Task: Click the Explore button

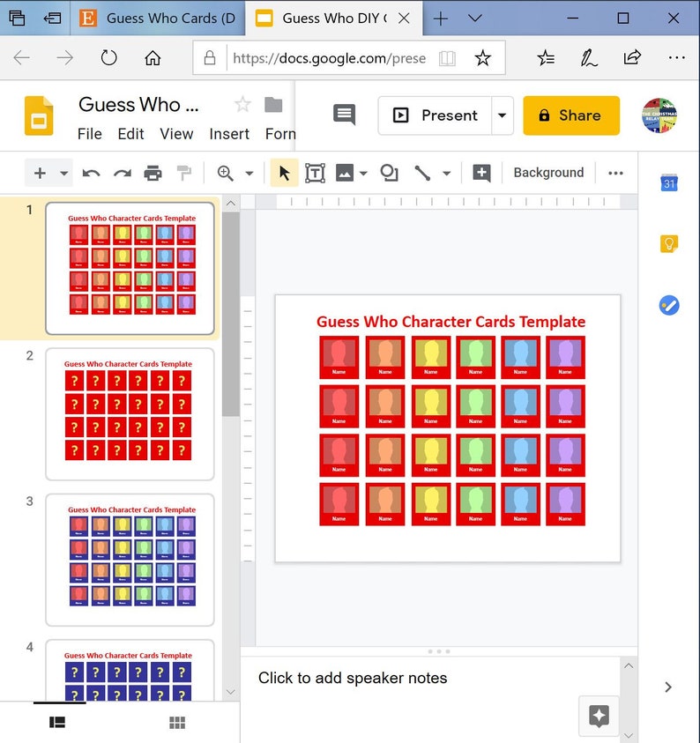Action: click(x=599, y=716)
